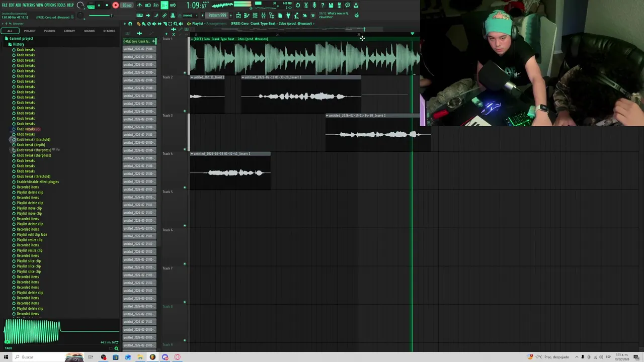
Task: Click the undo history clock icon
Action: coord(298,5)
